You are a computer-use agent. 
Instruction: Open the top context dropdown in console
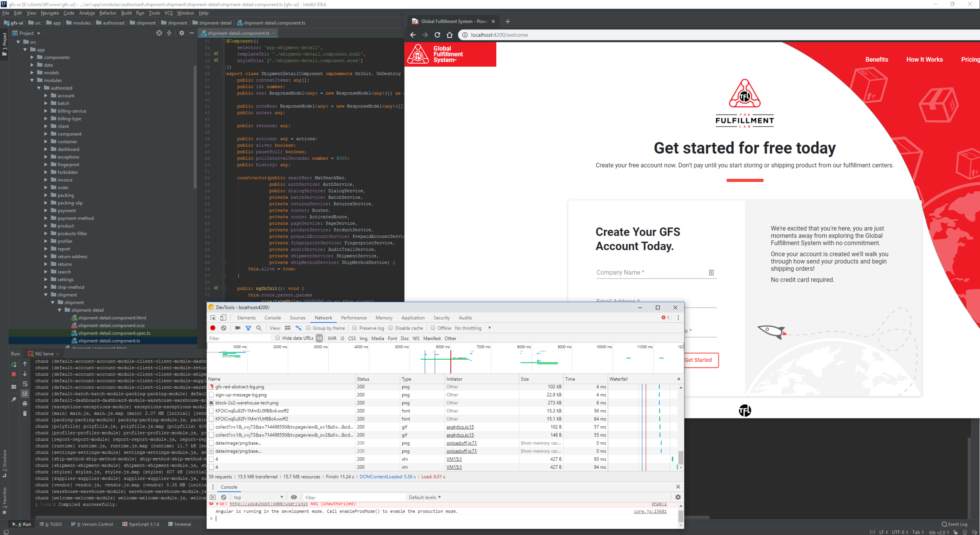click(x=258, y=497)
